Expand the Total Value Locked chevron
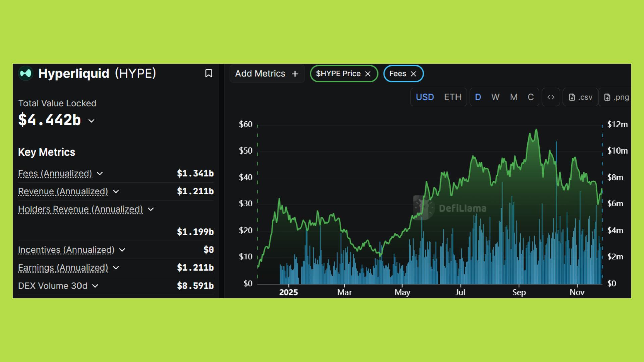Screen dimensions: 644x362 click(91, 121)
